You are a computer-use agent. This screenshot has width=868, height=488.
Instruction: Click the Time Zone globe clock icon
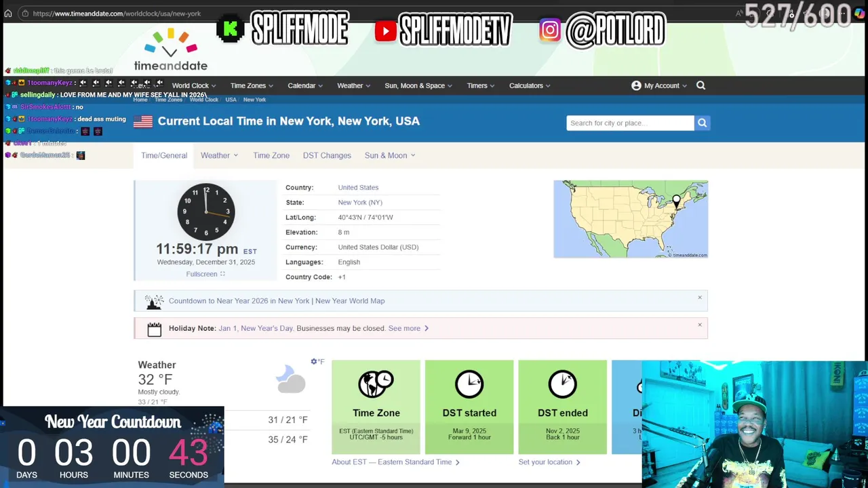(x=376, y=384)
